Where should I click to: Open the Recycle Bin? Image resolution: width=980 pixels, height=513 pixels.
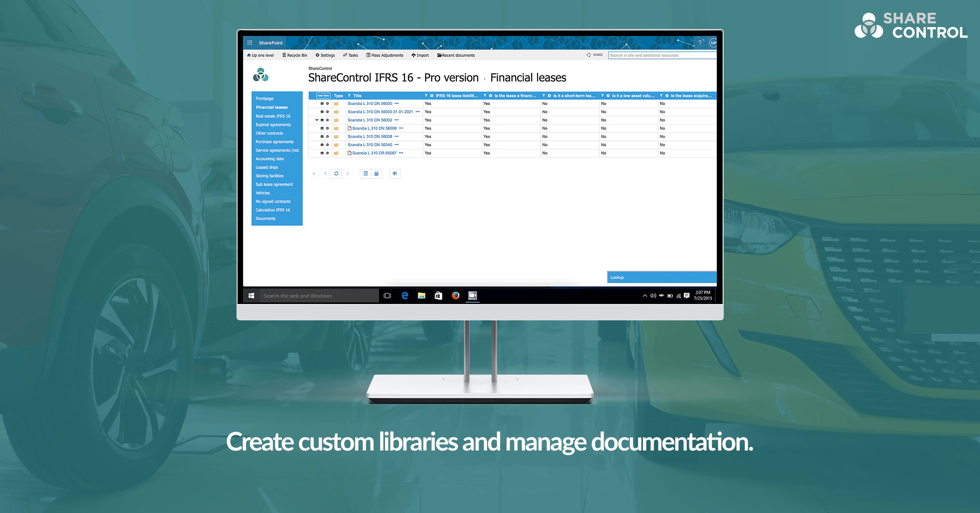(x=295, y=55)
